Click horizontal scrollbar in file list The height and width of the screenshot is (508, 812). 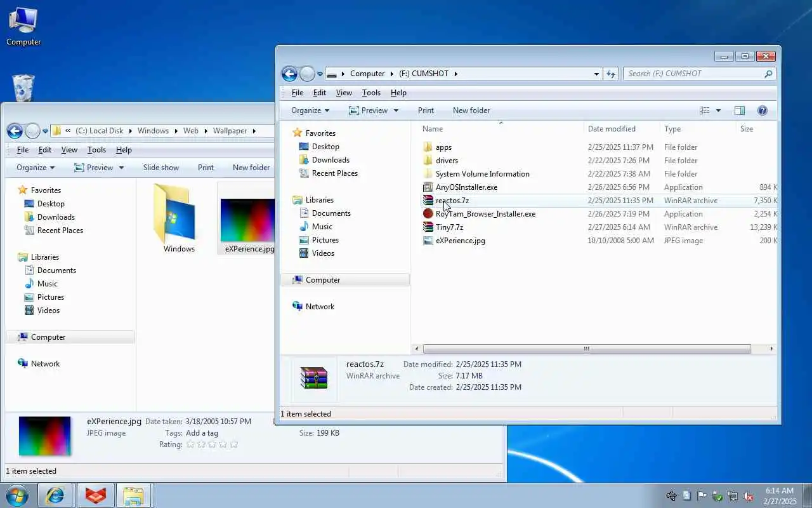coord(587,349)
